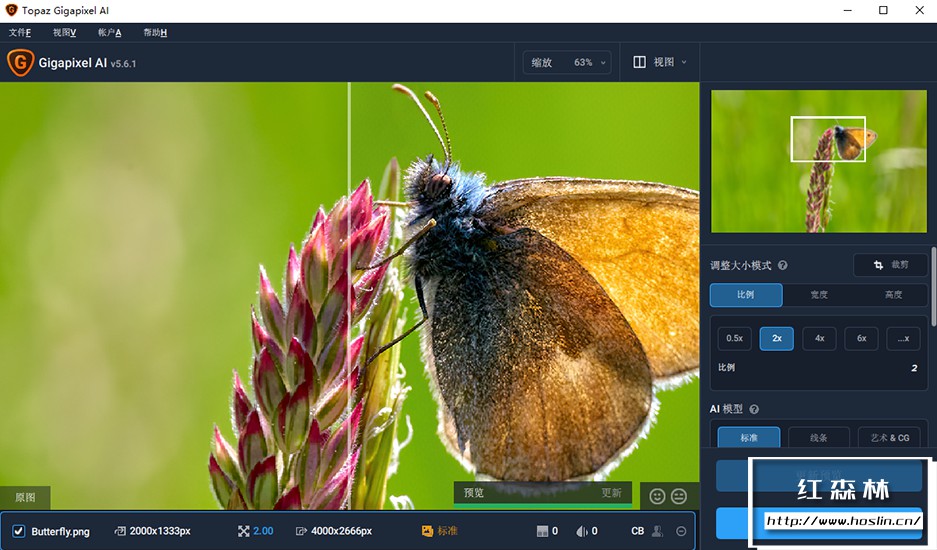Image resolution: width=937 pixels, height=550 pixels.
Task: Click the right panel vertical scrollbar
Action: pos(933,287)
